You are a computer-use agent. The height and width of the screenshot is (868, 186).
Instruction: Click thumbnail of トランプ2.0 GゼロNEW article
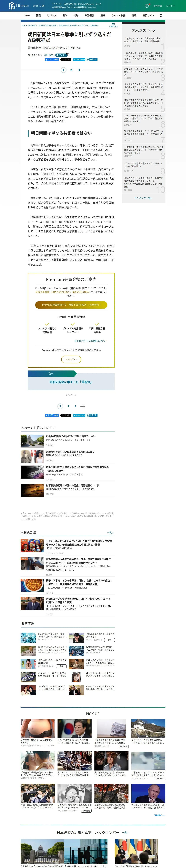32,546
